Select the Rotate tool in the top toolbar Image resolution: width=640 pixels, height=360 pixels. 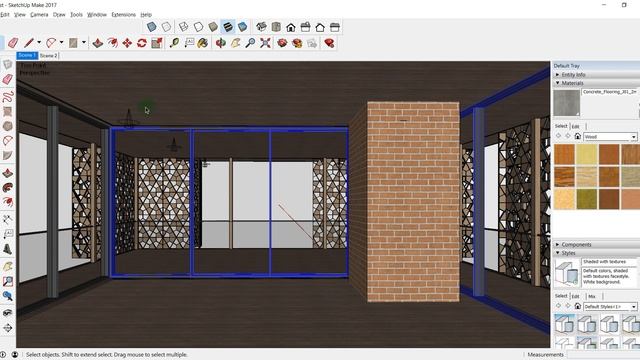pos(142,42)
